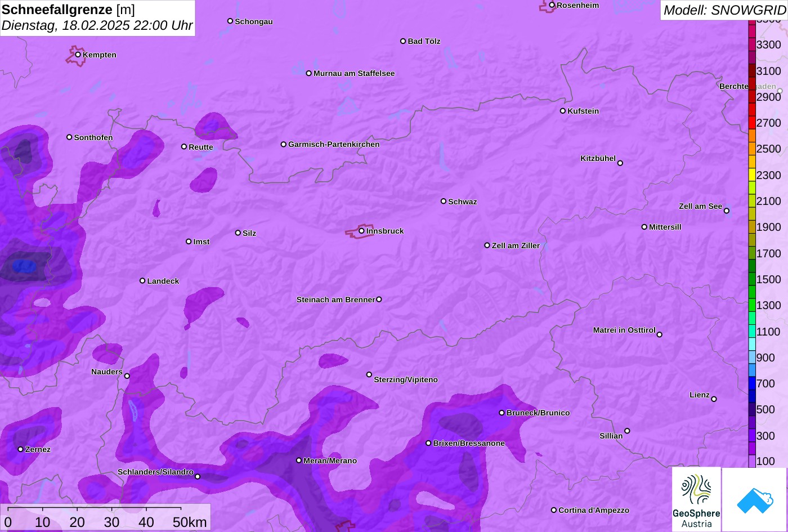Click the Bad Tölz location dot
The image size is (788, 532).
[x=403, y=41]
